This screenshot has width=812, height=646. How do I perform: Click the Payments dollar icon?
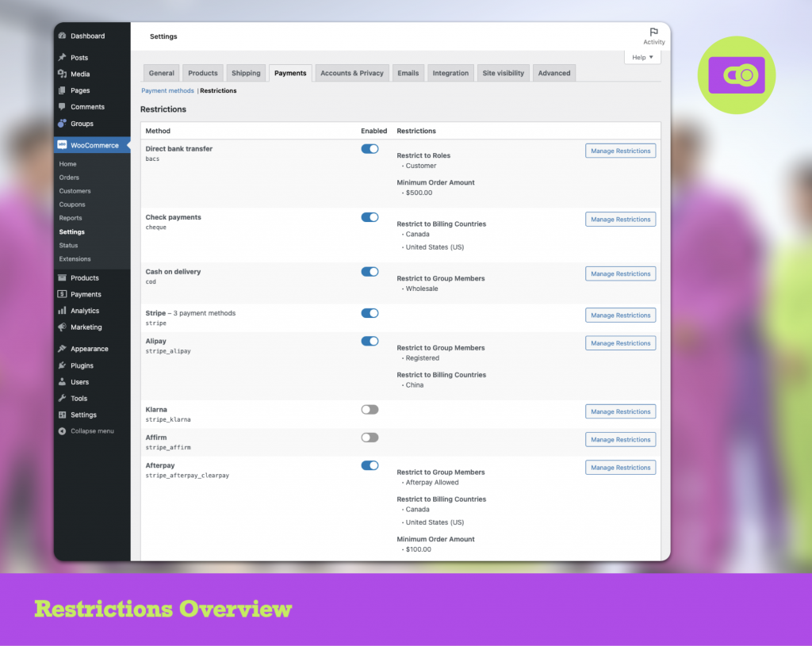pyautogui.click(x=62, y=294)
